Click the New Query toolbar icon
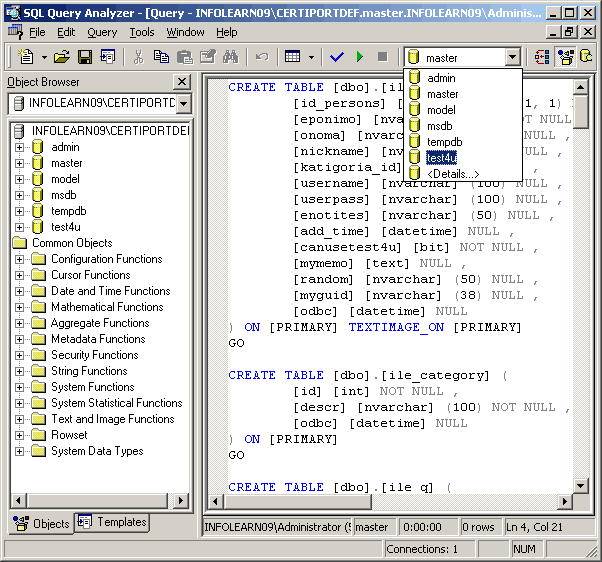The height and width of the screenshot is (562, 602). point(26,57)
